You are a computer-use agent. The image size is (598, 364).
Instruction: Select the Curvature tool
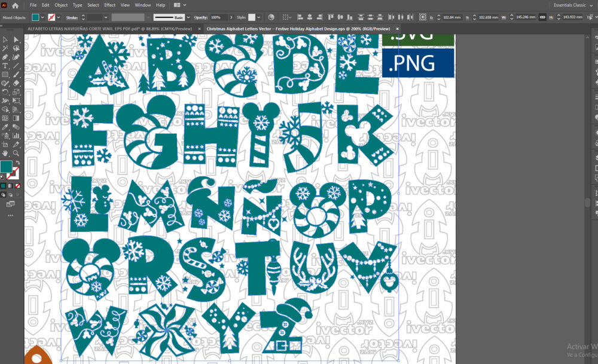[16, 57]
